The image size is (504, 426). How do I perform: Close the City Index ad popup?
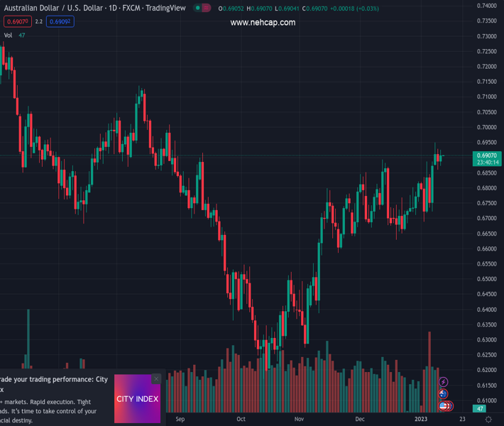(156, 379)
